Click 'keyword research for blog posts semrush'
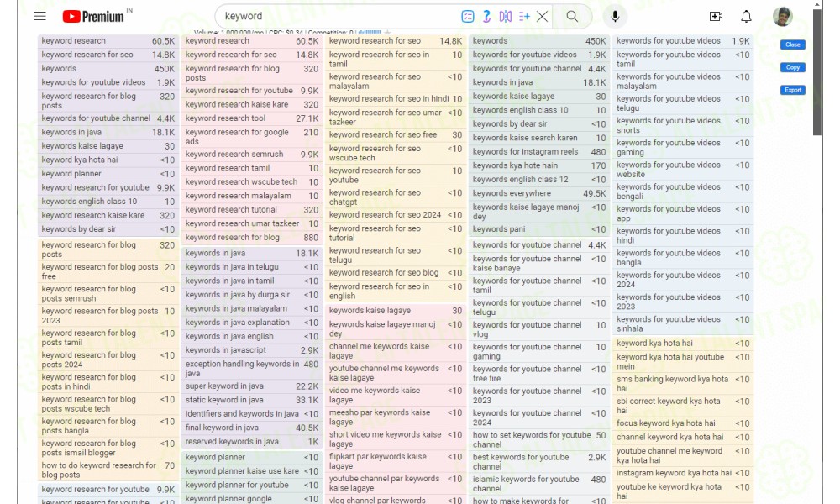The image size is (840, 504). pos(108,293)
